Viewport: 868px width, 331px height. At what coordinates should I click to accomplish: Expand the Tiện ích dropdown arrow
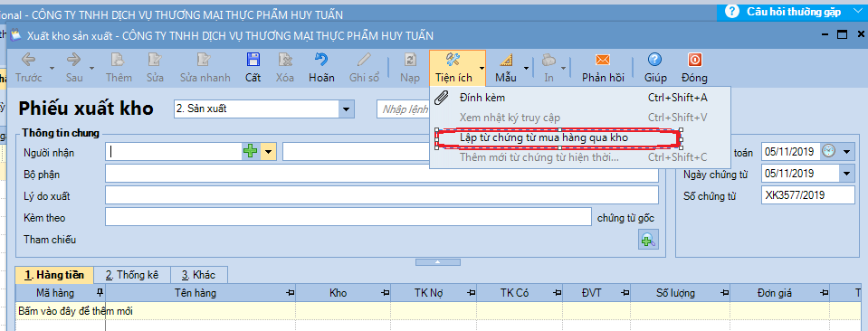tap(482, 68)
